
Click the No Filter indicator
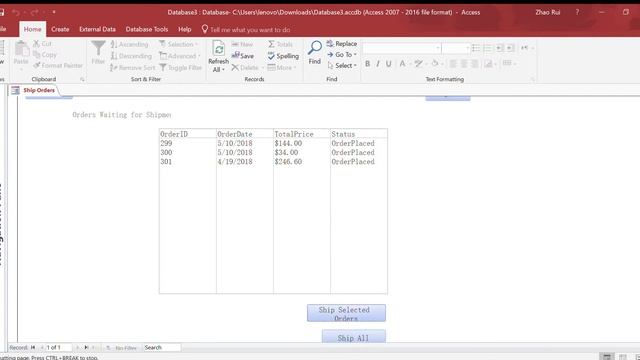[x=122, y=348]
